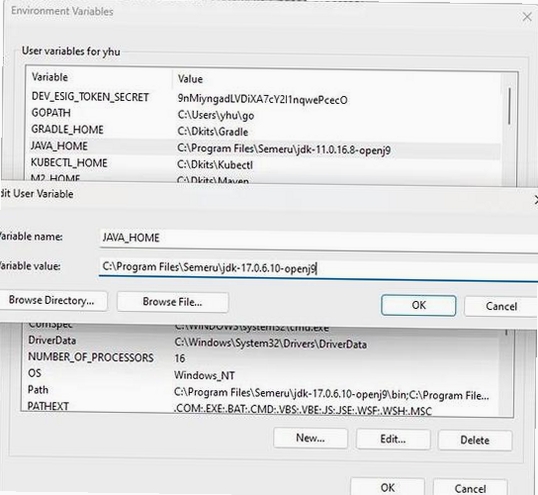Select the JAVA_HOME row in user variables
The height and width of the screenshot is (495, 538).
(264, 147)
